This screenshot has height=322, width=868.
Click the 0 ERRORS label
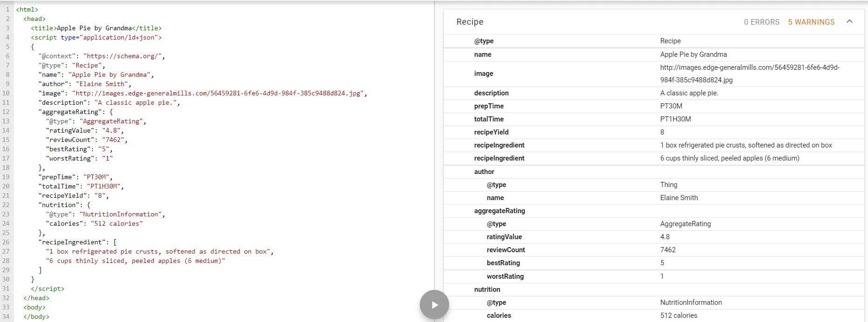(x=761, y=22)
